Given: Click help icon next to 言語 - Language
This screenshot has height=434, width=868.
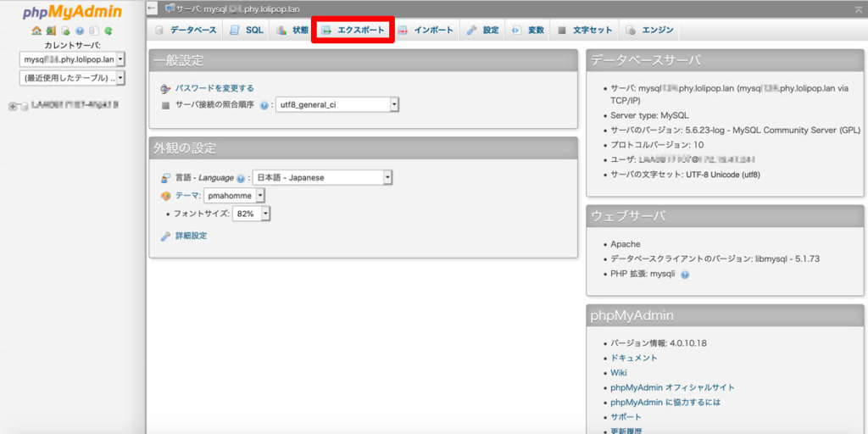Looking at the screenshot, I should point(241,178).
